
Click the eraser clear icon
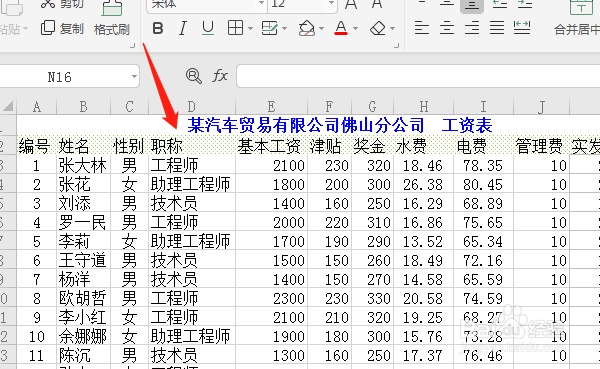[378, 28]
